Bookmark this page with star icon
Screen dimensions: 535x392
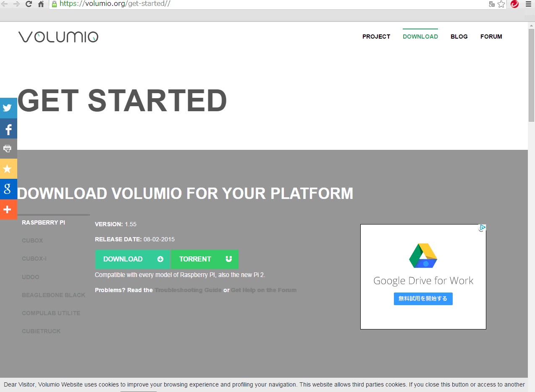(501, 4)
